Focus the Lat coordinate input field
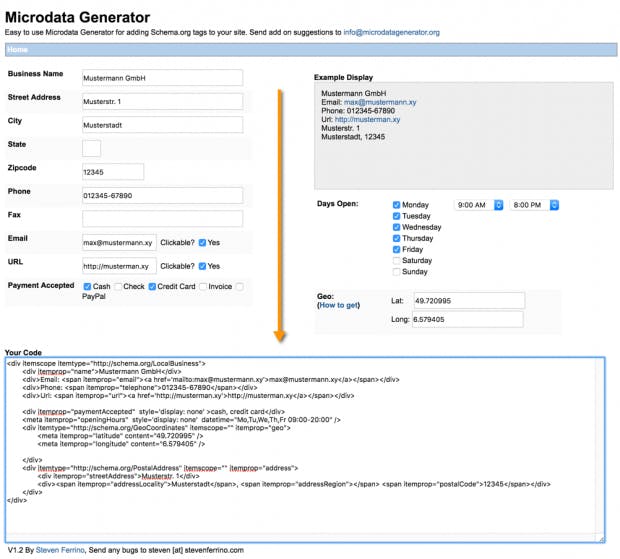 (469, 300)
